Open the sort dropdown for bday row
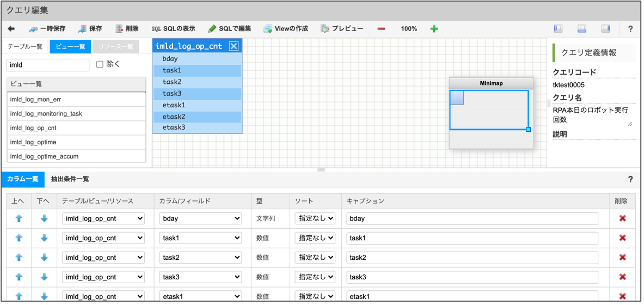This screenshot has width=644, height=305. [315, 218]
